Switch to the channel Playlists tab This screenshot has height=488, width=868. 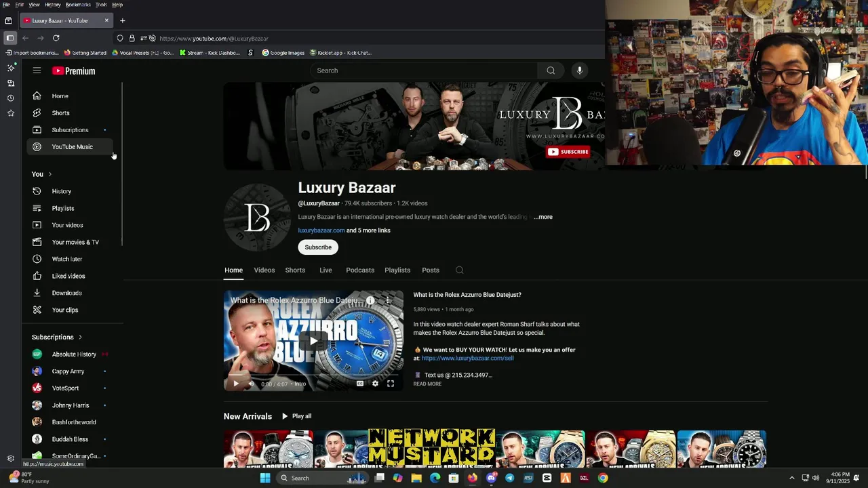pyautogui.click(x=397, y=270)
